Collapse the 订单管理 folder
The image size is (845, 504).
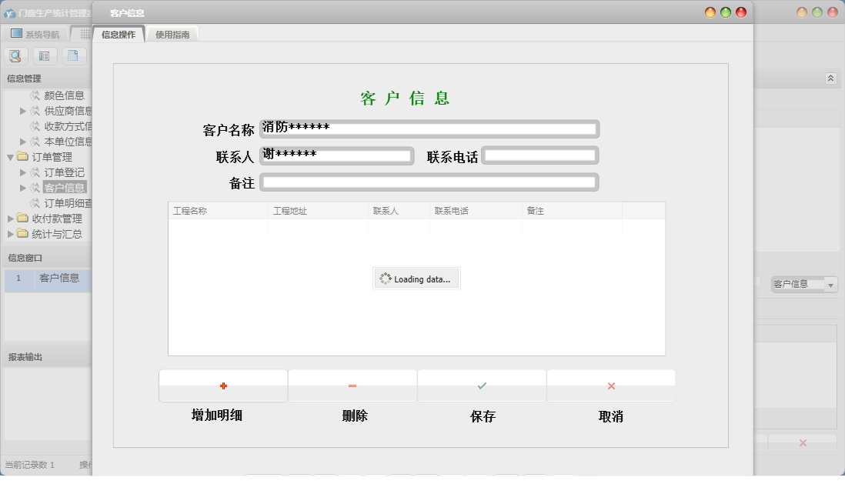11,157
